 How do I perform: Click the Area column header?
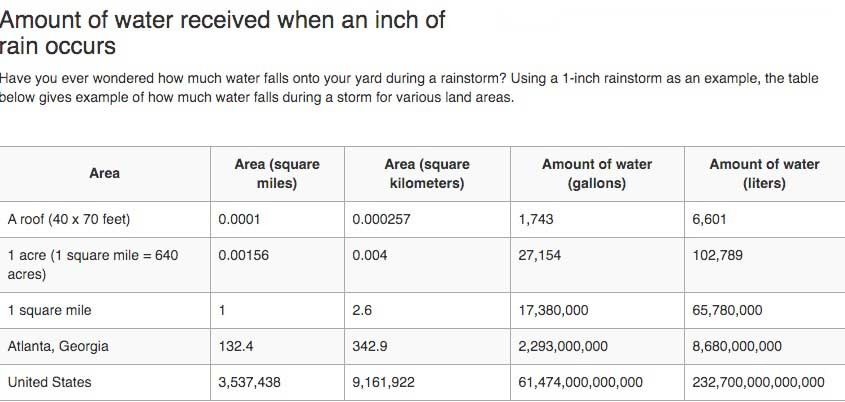point(105,174)
